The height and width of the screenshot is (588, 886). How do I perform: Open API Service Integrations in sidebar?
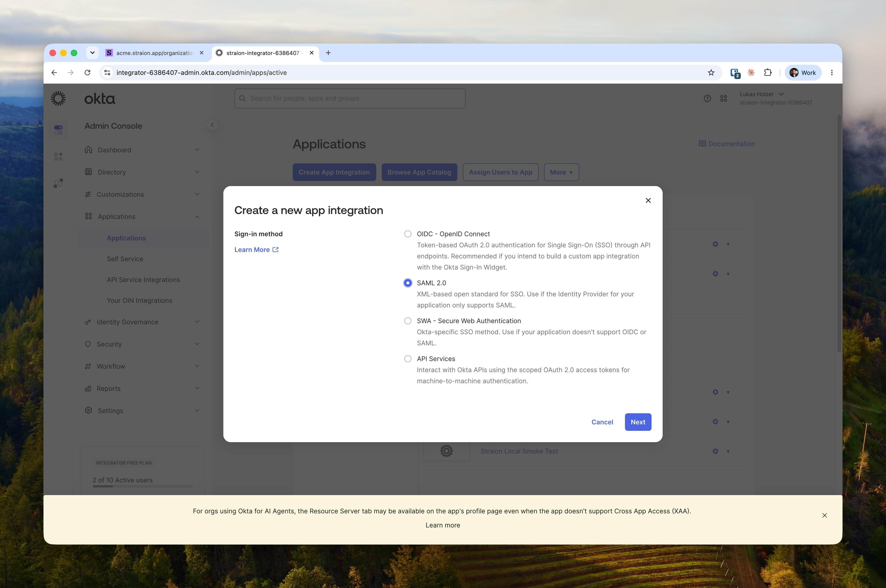(143, 280)
